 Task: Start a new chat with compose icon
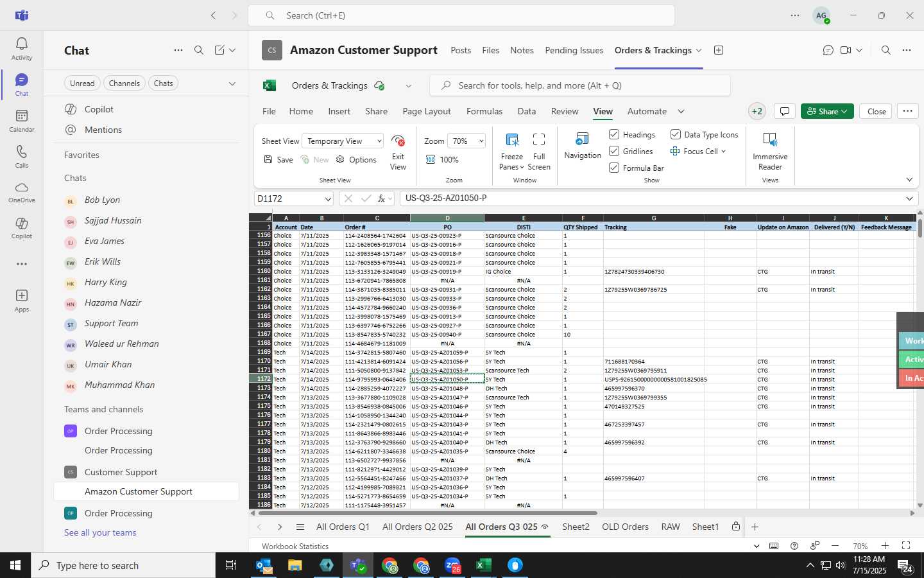pos(219,50)
